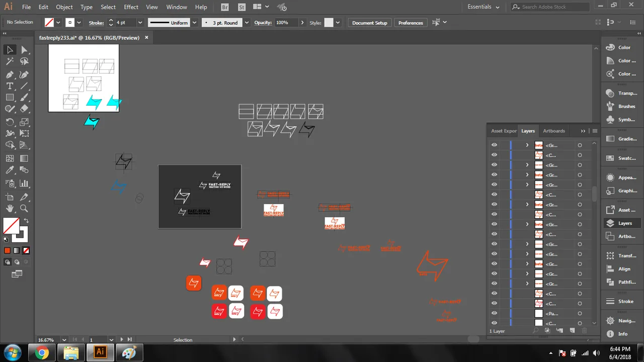
Task: Select the Perspective Grid tool
Action: (x=24, y=146)
